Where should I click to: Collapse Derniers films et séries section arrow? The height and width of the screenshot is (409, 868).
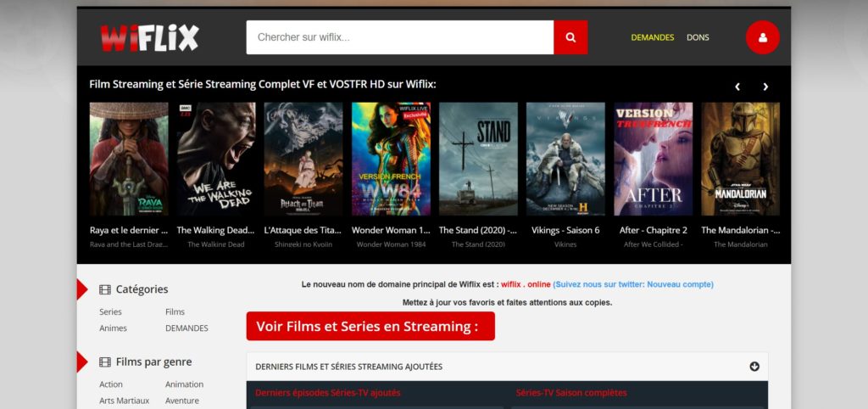(x=754, y=367)
